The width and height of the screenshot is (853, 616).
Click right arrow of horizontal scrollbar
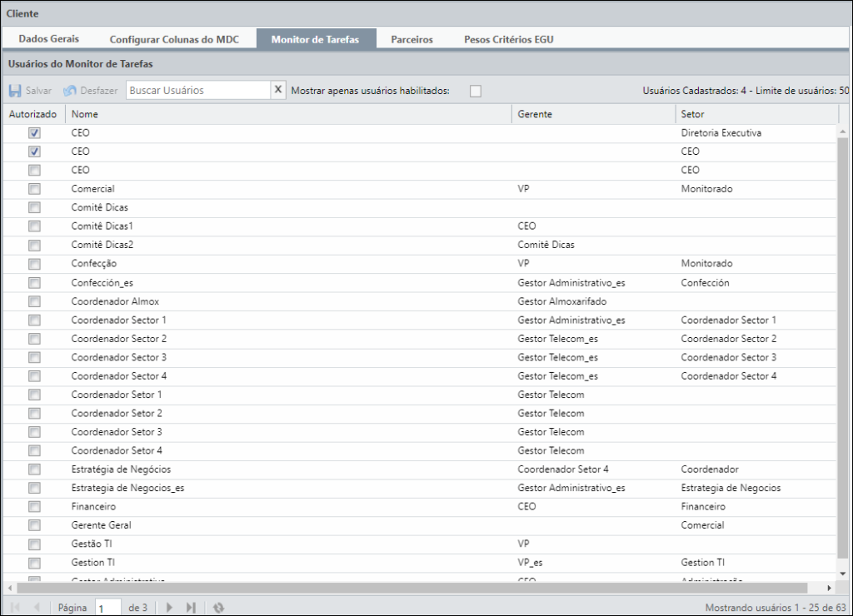tap(829, 588)
